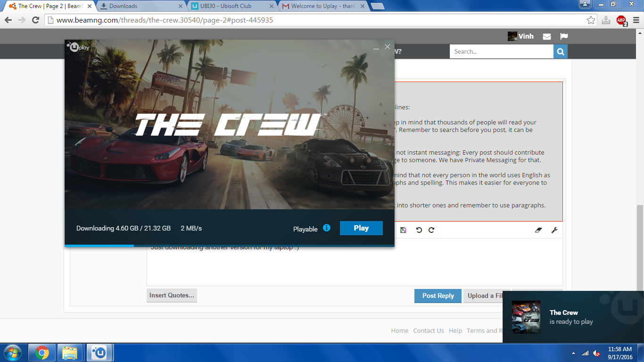Click the Uplay logo in the launcher
644x362 pixels.
point(78,47)
